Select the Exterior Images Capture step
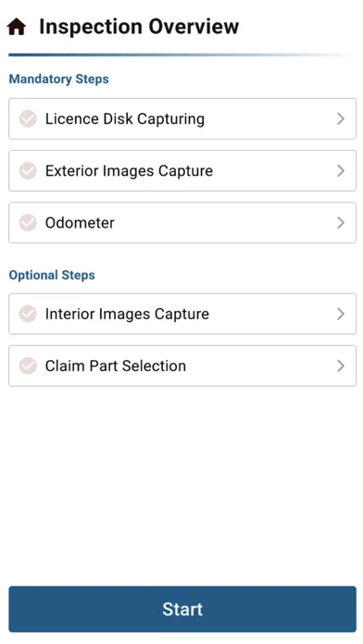Screen dimensions: 363x644 pos(182,171)
